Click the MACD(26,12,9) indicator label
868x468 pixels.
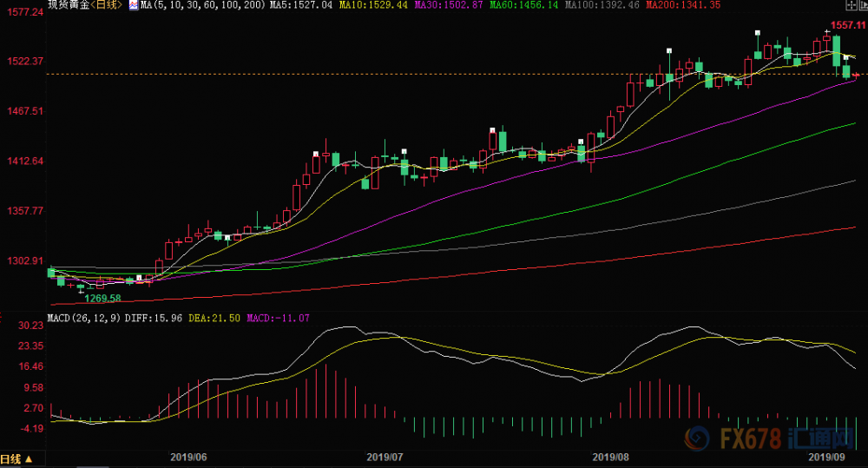click(84, 318)
